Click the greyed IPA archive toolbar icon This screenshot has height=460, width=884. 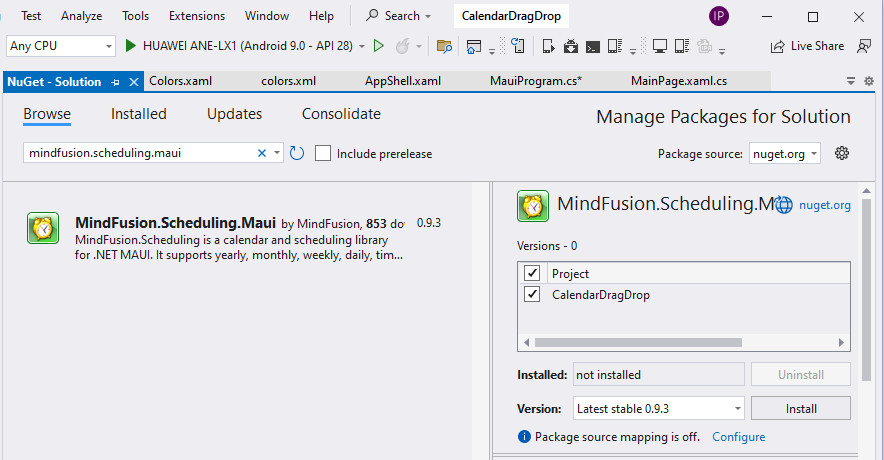coord(704,46)
